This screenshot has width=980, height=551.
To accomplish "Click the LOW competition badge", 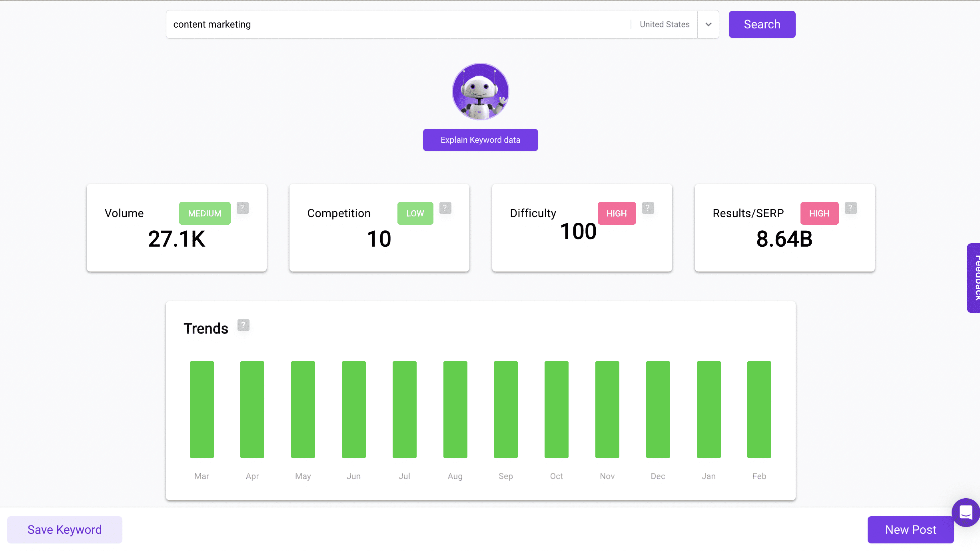I will pos(415,213).
